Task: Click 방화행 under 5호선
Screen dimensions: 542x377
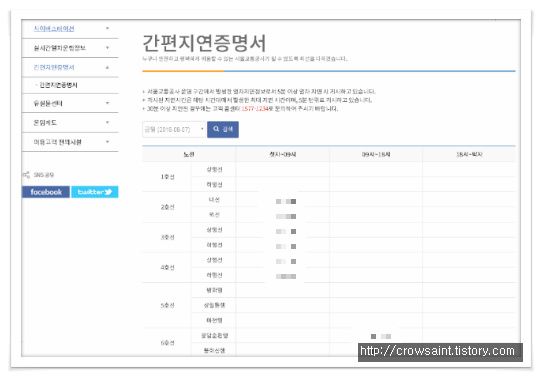Action: click(214, 290)
